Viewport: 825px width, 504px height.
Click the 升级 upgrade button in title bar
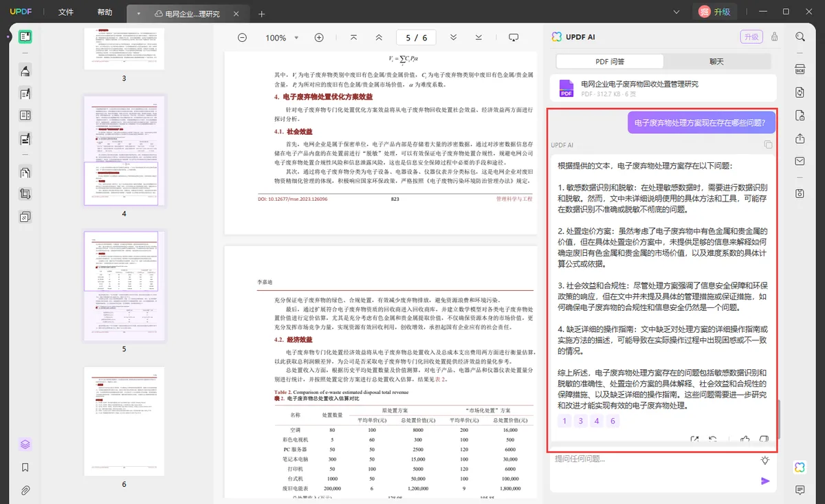[714, 12]
